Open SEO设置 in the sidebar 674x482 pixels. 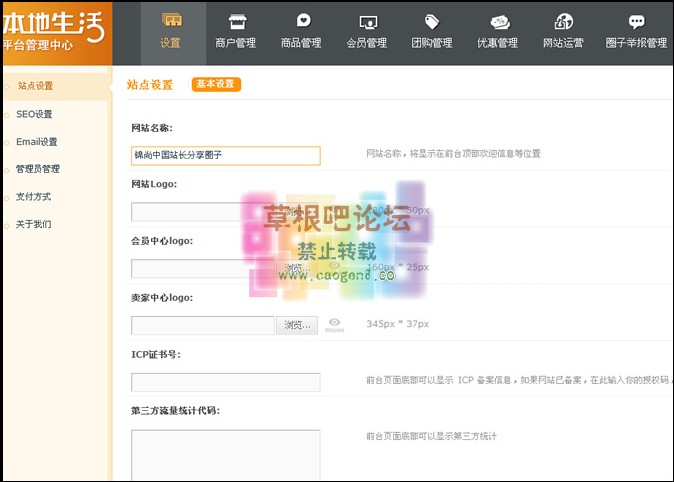click(34, 114)
